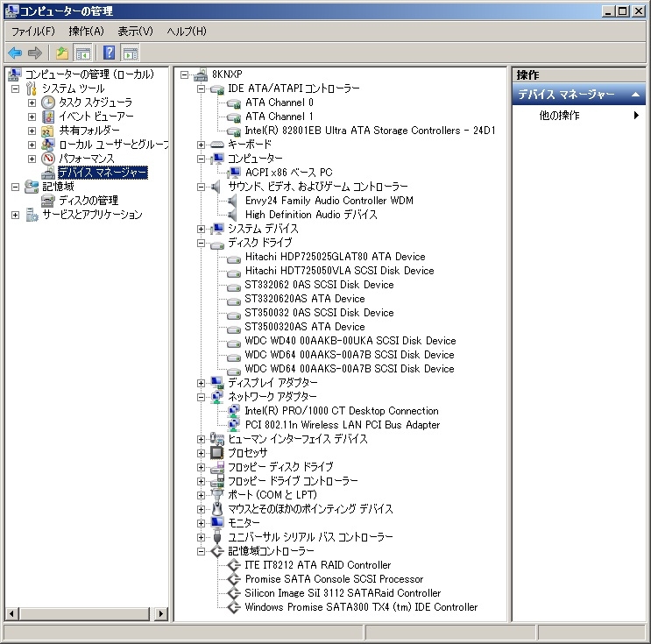Select the イベント ビューアー icon in tree
Image resolution: width=651 pixels, height=644 pixels.
point(48,117)
